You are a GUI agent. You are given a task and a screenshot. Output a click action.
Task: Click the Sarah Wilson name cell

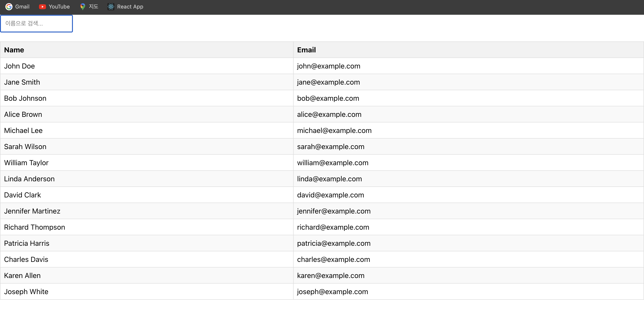(x=25, y=147)
